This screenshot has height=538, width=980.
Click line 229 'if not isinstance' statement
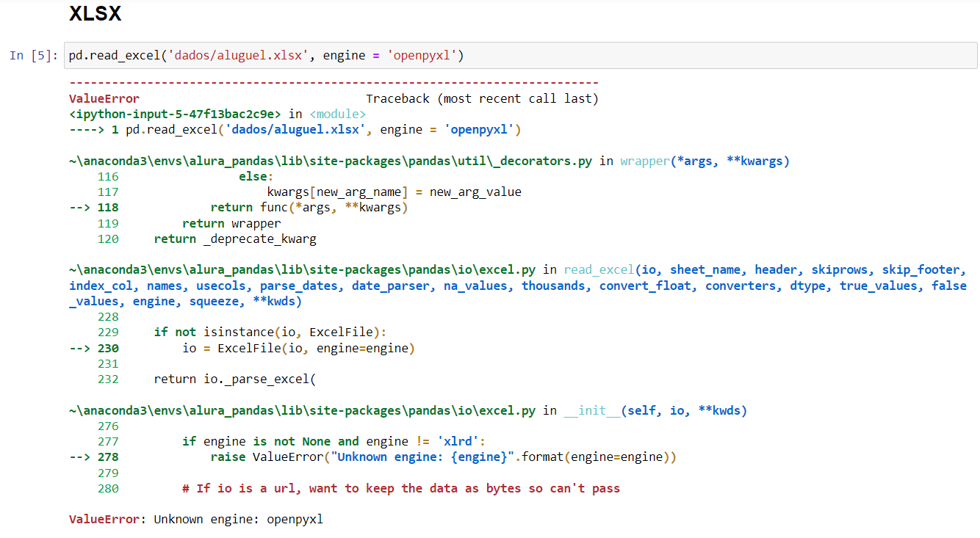pyautogui.click(x=270, y=332)
